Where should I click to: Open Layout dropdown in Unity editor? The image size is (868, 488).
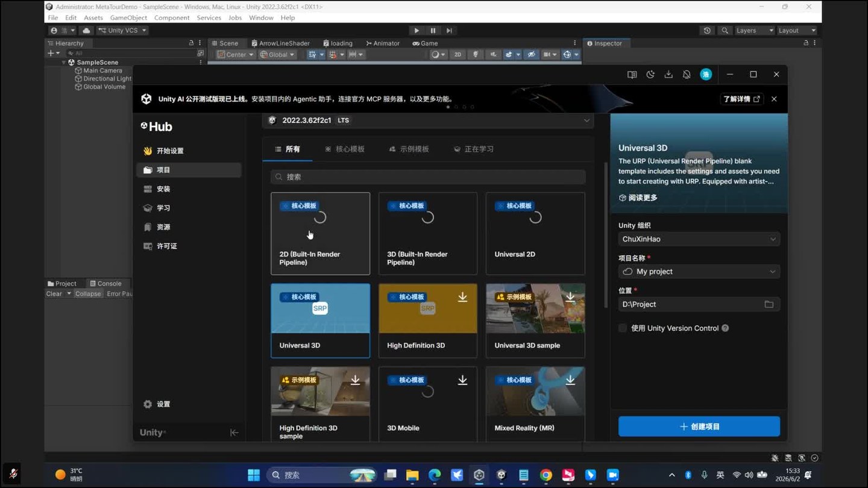[797, 31]
